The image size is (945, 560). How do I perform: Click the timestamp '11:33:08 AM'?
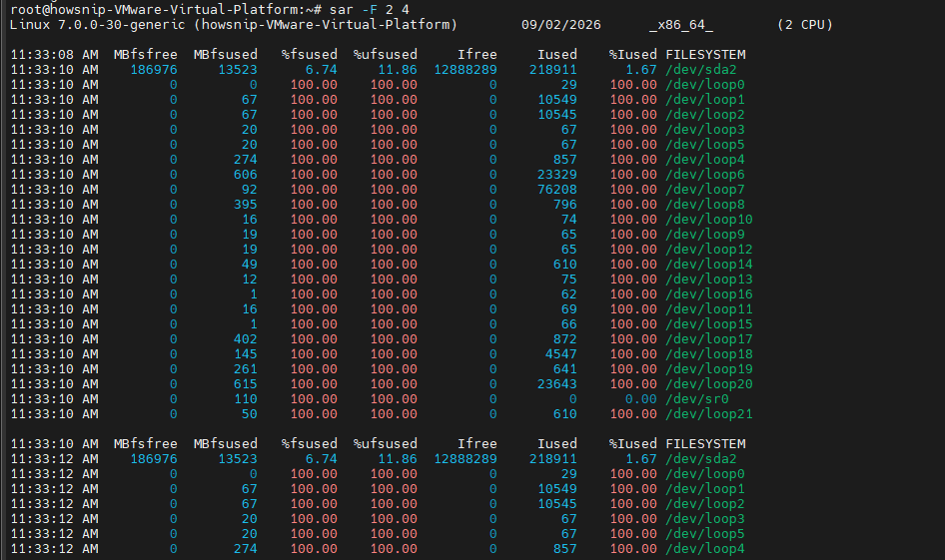[54, 54]
